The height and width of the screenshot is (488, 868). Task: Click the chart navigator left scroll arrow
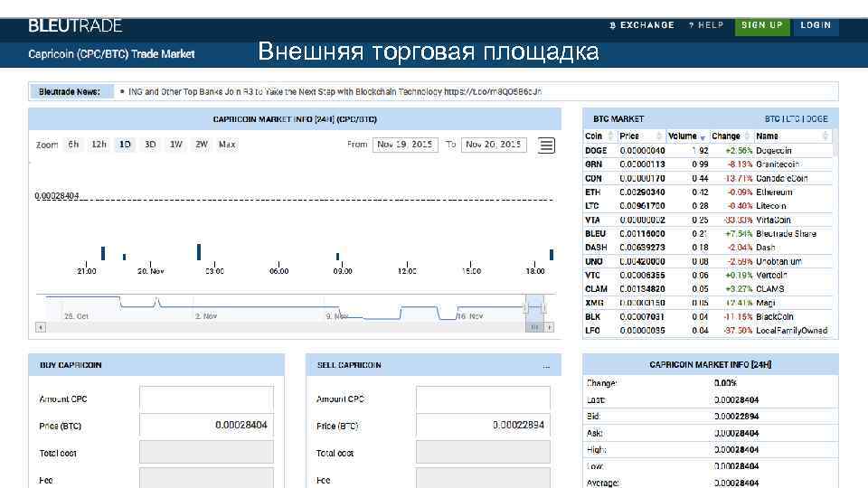(41, 327)
